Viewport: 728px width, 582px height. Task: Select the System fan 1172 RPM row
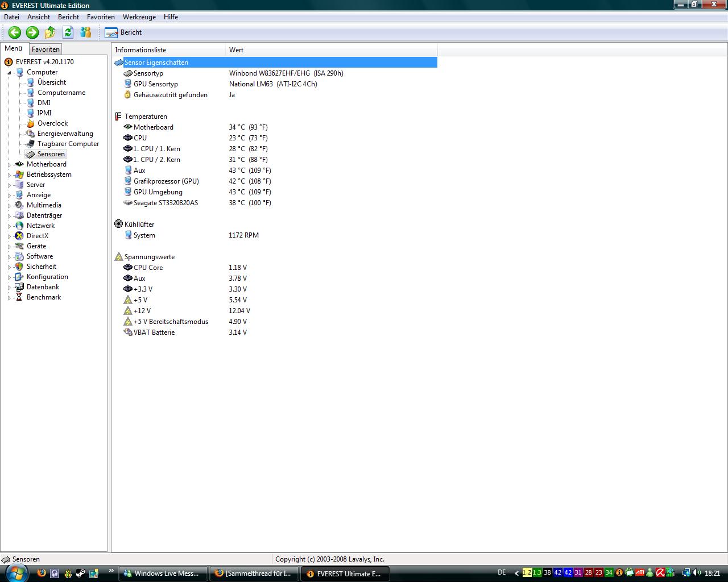point(275,235)
